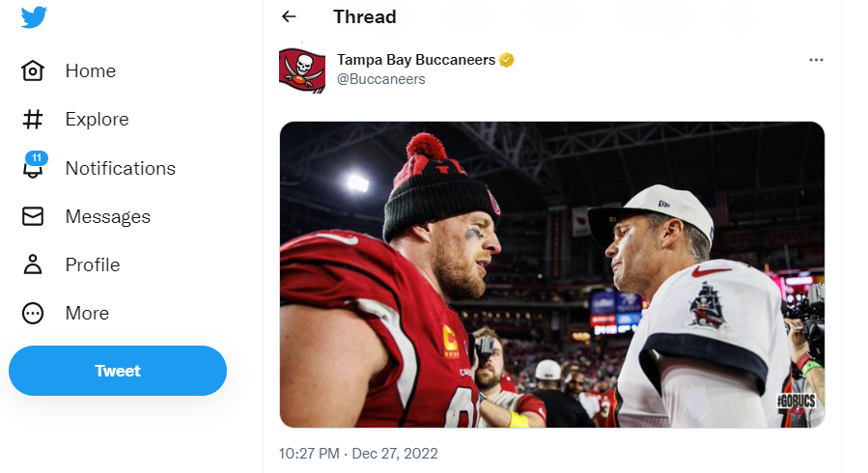The image size is (868, 473).
Task: Open the Buccaneers profile avatar
Action: 302,70
